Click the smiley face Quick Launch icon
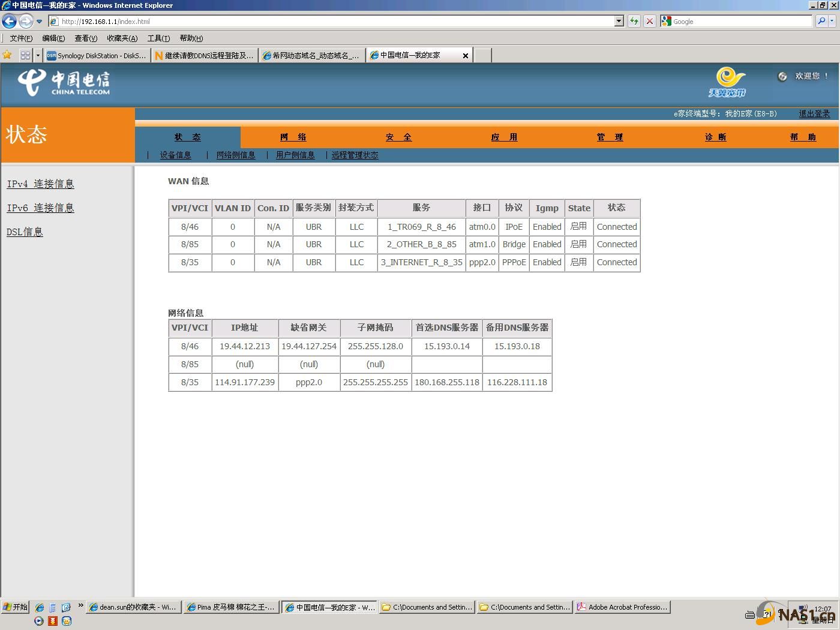Screen dimensions: 840x630 point(67,621)
